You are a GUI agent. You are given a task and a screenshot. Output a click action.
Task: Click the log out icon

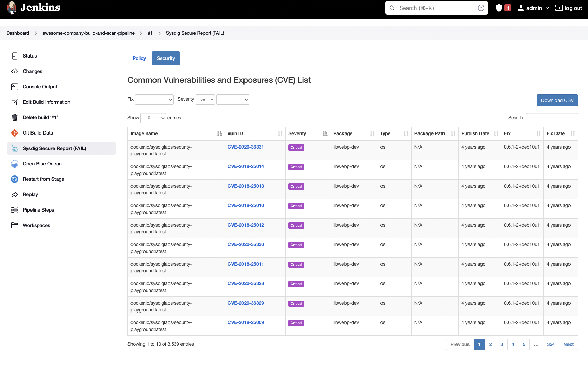pyautogui.click(x=559, y=8)
